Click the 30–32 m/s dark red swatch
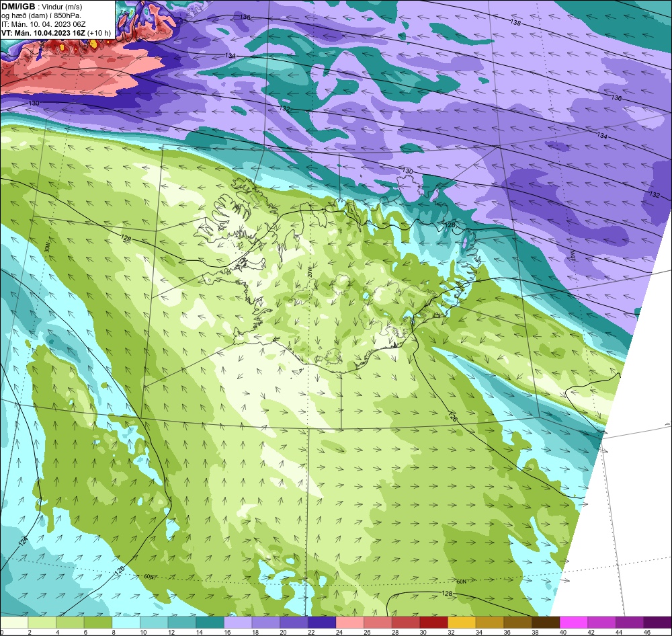 point(434,623)
